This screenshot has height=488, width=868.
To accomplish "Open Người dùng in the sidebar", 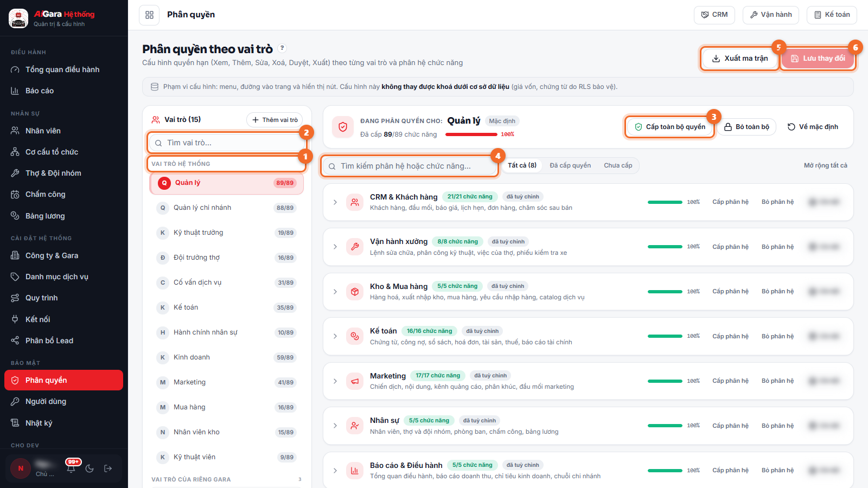I will click(64, 402).
